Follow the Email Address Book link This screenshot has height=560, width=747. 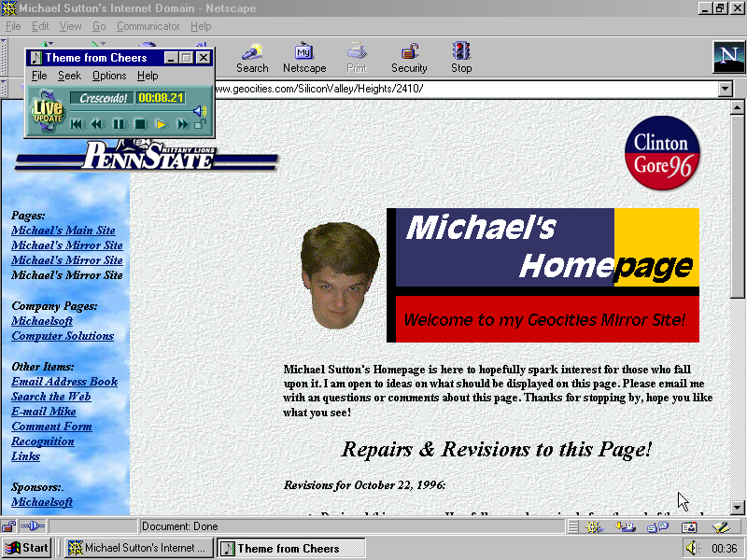coord(64,382)
